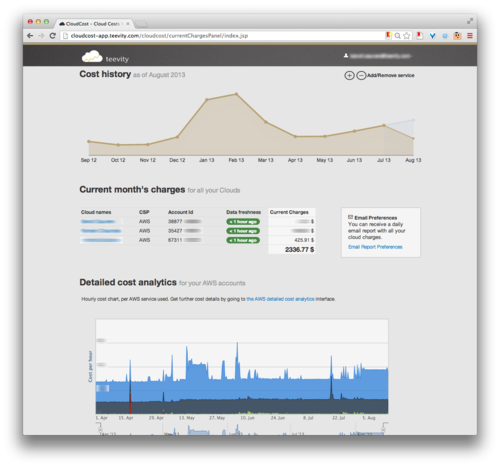
Task: Close the CloudCost tab
Action: [x=128, y=24]
